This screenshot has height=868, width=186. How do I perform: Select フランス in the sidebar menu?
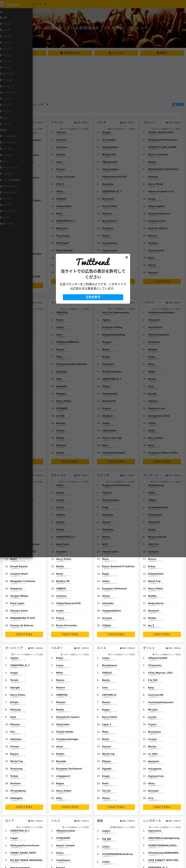(x=7, y=49)
